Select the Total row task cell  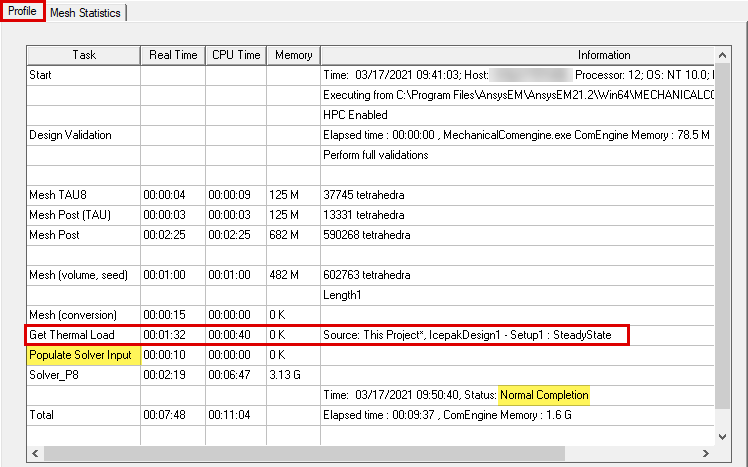click(43, 415)
